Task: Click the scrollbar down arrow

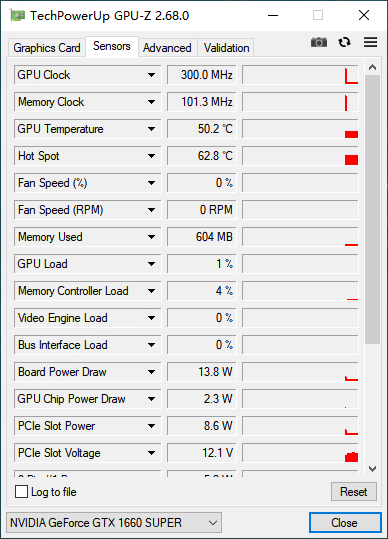Action: coord(373,469)
